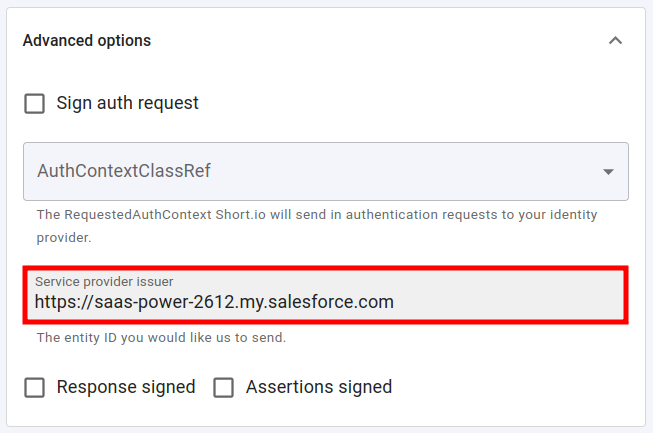Click the "Sign auth request" label text
The height and width of the screenshot is (433, 653).
click(x=127, y=103)
